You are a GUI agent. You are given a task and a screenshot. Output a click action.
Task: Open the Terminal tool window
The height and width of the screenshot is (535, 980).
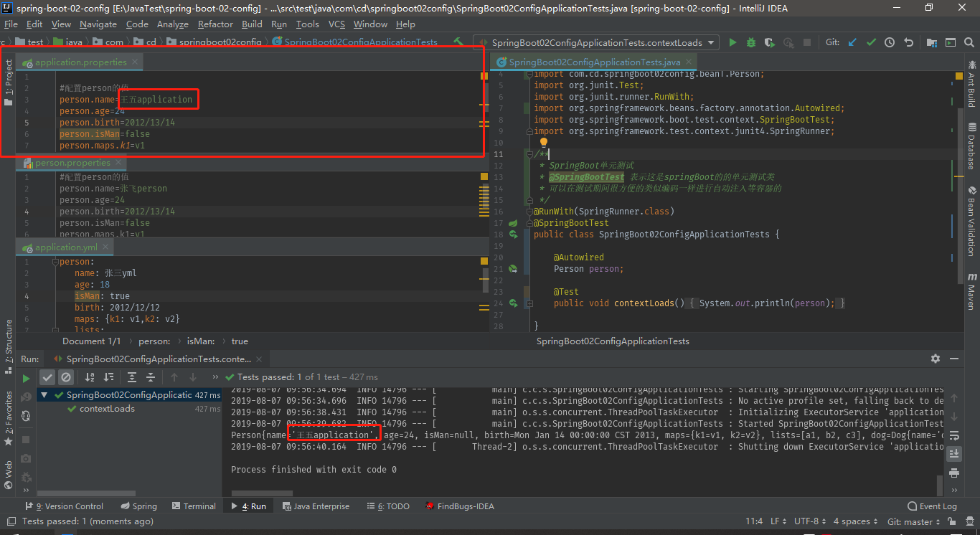click(x=193, y=506)
